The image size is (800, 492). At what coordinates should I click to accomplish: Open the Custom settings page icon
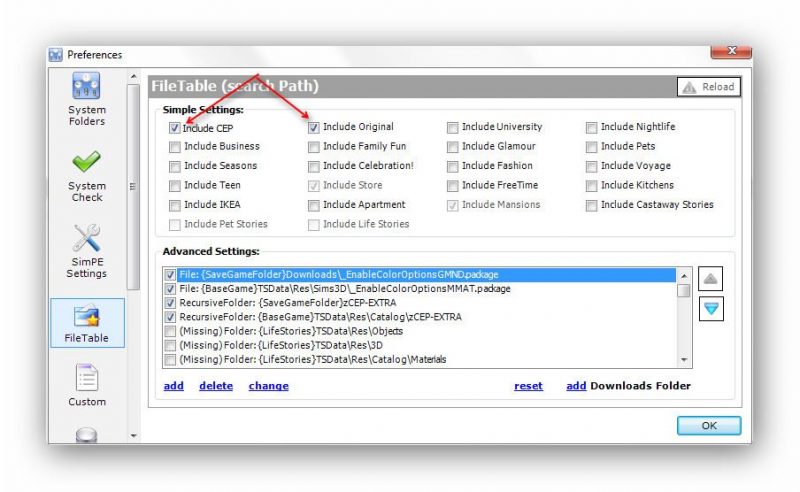[x=87, y=378]
